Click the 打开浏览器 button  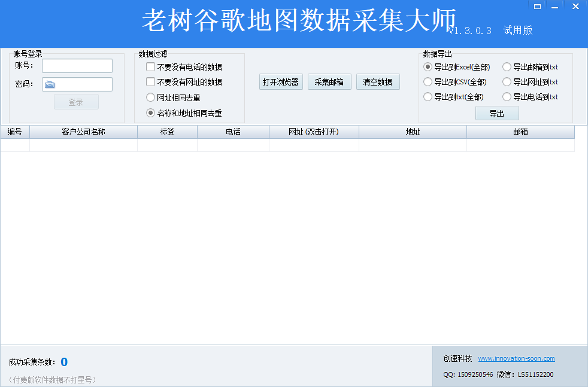(280, 81)
